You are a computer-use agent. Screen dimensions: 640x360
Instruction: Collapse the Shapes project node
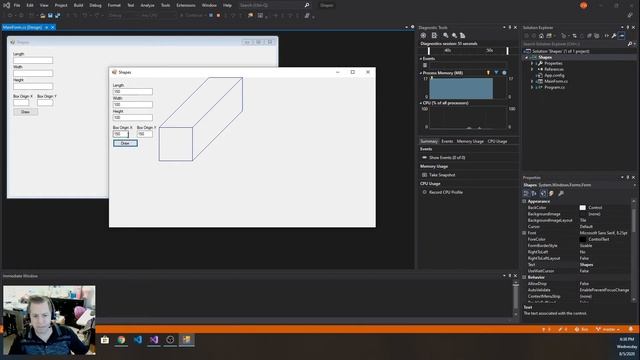tap(527, 58)
